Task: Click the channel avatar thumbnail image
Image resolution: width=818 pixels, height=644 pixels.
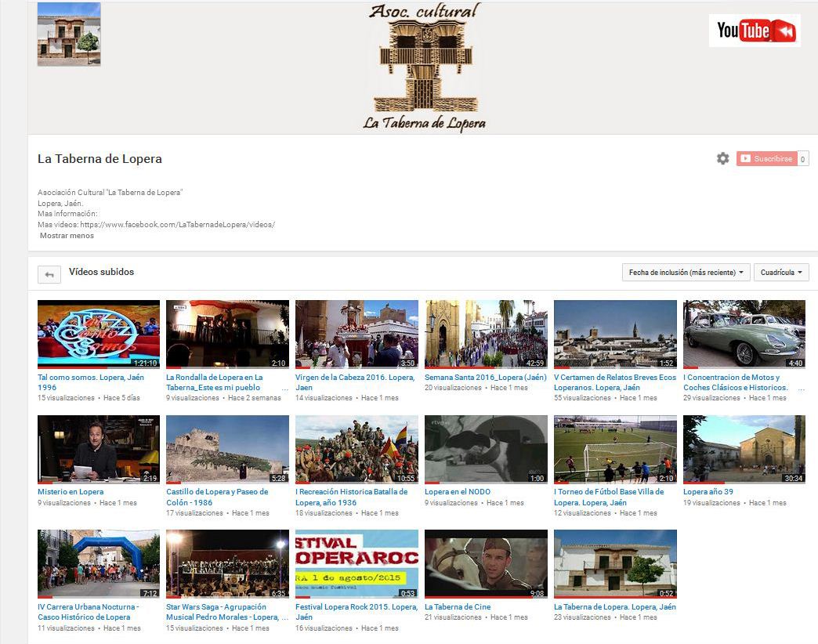Action: (69, 34)
